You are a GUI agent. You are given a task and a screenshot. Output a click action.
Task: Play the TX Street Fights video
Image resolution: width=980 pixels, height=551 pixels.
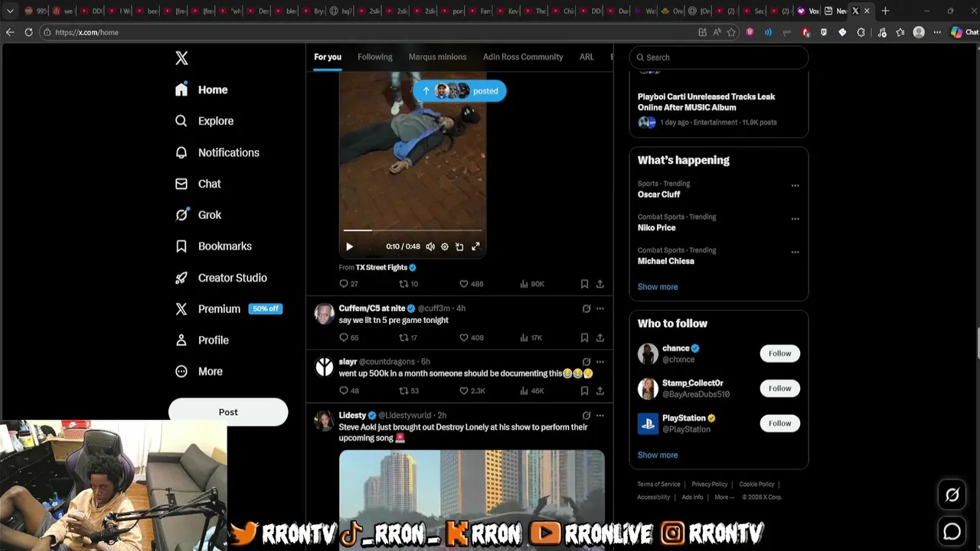pos(349,246)
